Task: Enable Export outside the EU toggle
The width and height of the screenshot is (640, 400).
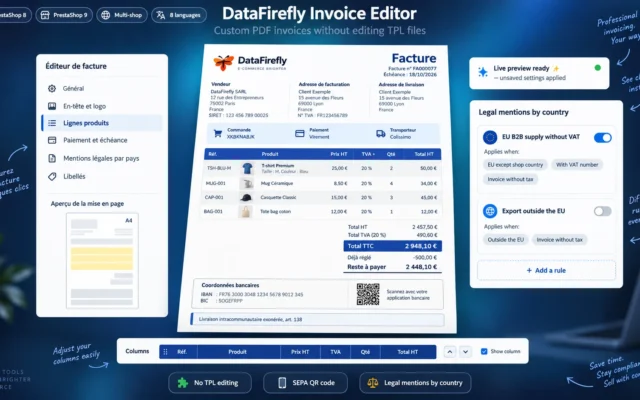Action: pyautogui.click(x=602, y=211)
